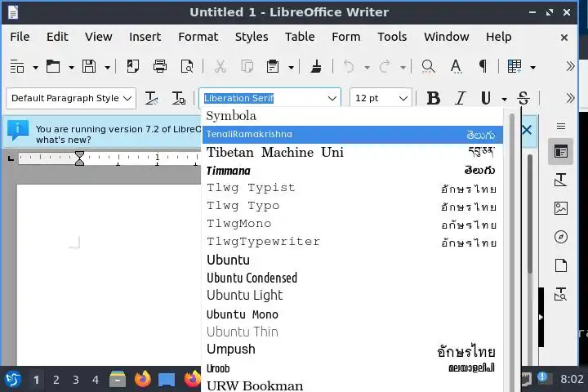Click the Redo arrow icon

click(385, 67)
